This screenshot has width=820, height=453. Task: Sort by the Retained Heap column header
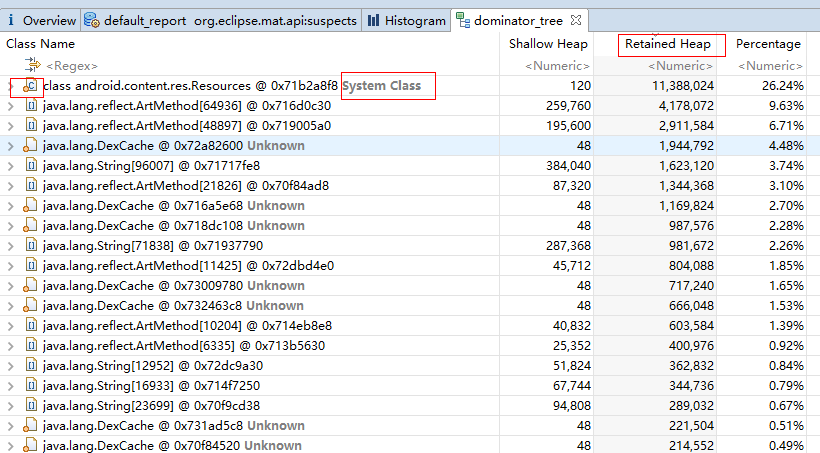667,44
